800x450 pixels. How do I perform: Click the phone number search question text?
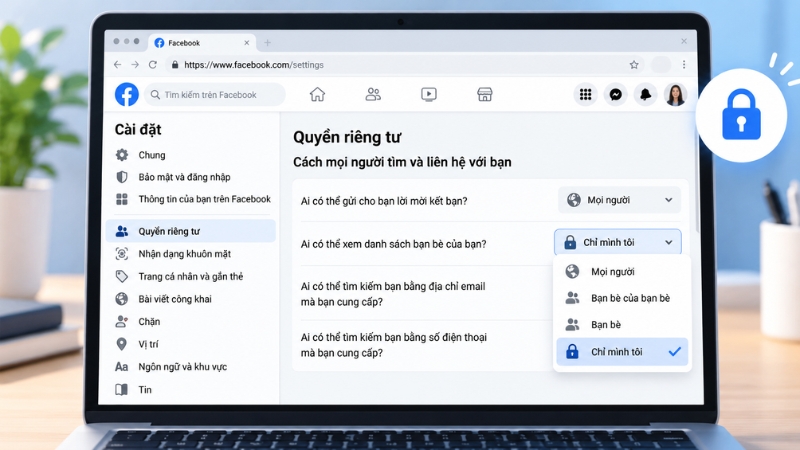(x=393, y=345)
